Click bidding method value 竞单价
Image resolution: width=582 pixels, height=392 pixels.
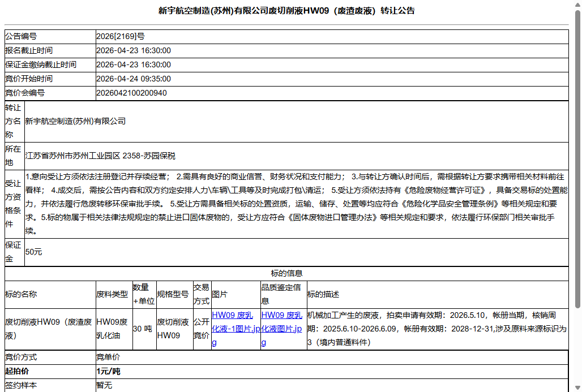pos(108,357)
